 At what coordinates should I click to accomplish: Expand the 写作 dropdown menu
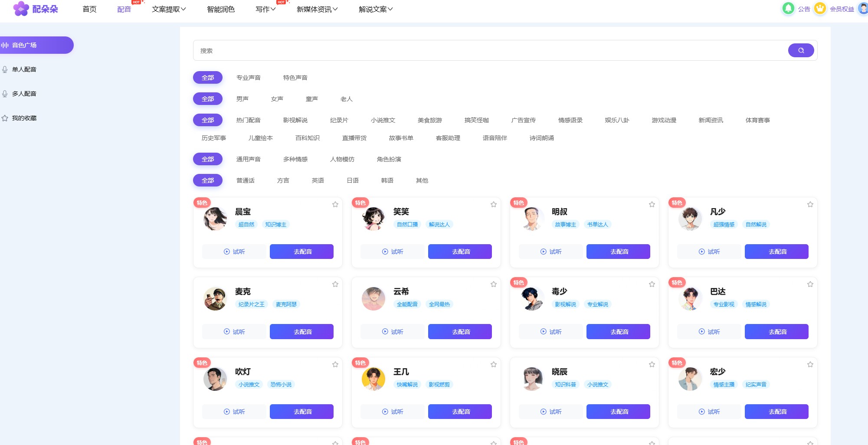click(x=265, y=9)
